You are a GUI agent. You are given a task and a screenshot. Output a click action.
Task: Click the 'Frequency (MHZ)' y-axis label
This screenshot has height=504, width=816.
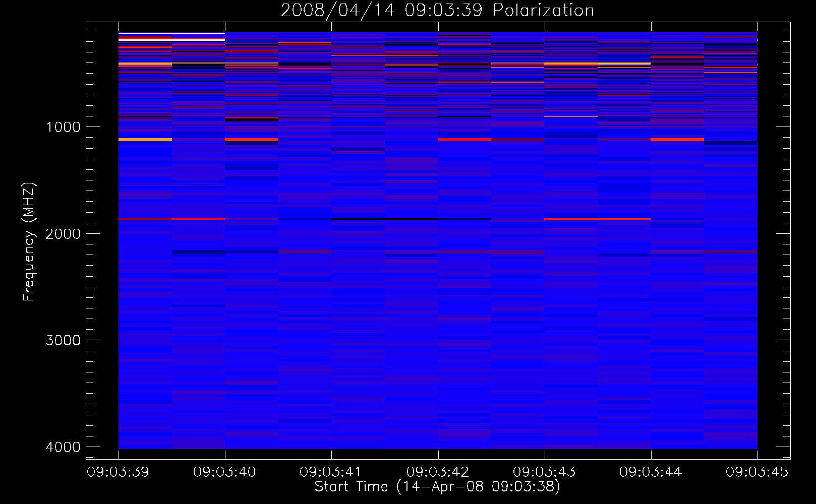tap(29, 242)
